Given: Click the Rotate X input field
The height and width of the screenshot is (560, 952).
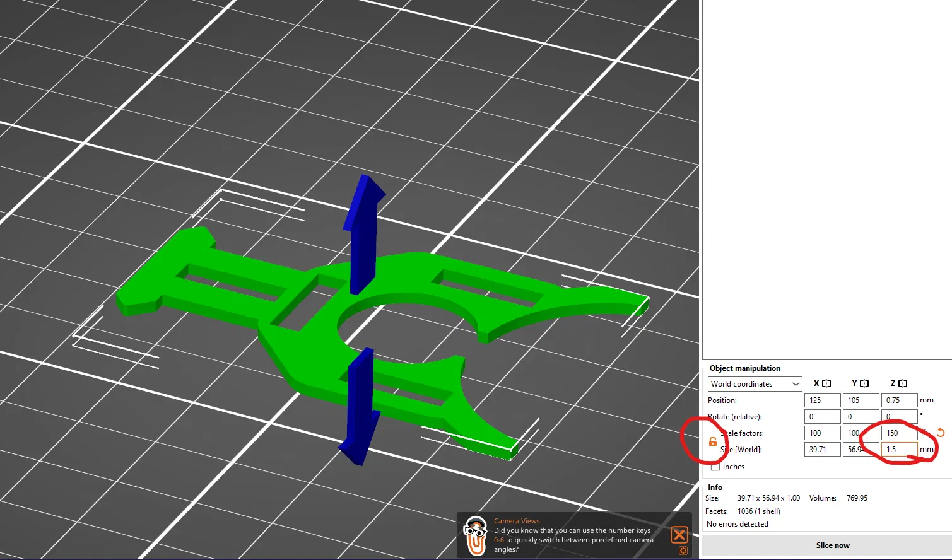Looking at the screenshot, I should pyautogui.click(x=823, y=417).
